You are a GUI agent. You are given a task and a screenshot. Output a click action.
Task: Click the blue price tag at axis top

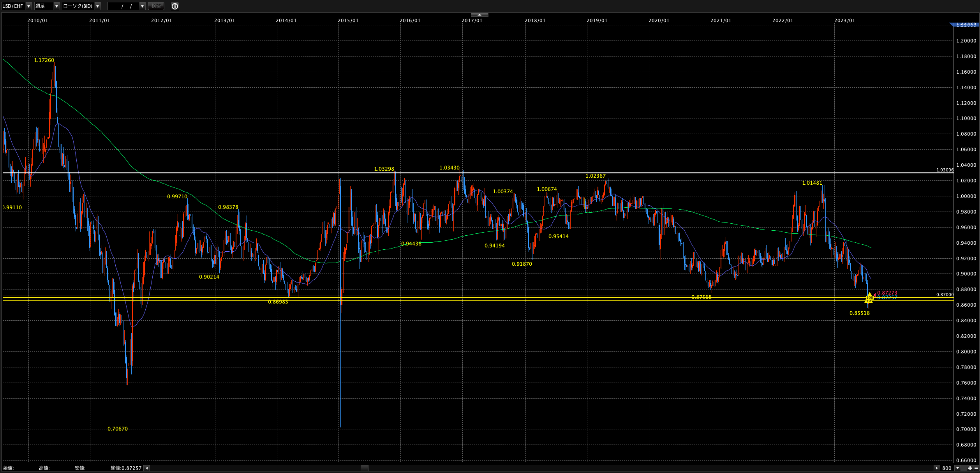click(966, 24)
